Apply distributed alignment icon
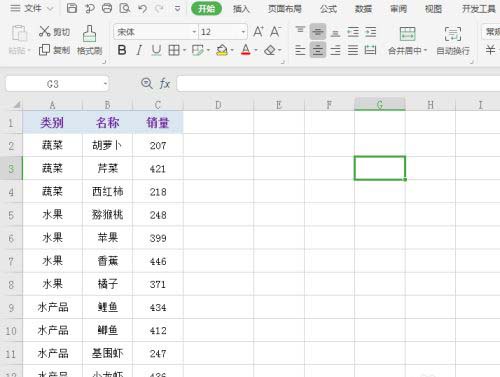Screen dimensions: 500x377 (370, 50)
